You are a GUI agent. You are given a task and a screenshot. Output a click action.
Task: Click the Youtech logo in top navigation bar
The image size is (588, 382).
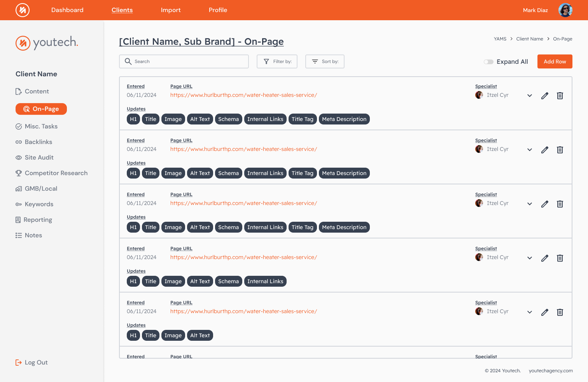pyautogui.click(x=23, y=10)
